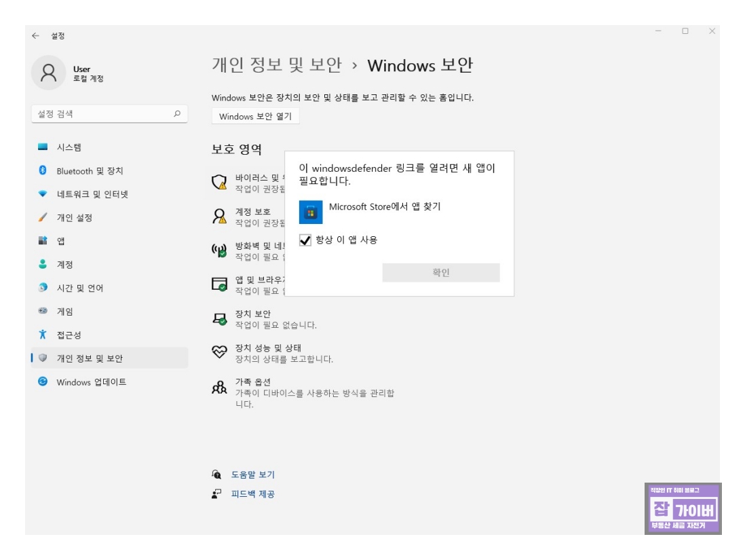Click the User profile avatar icon

(48, 73)
